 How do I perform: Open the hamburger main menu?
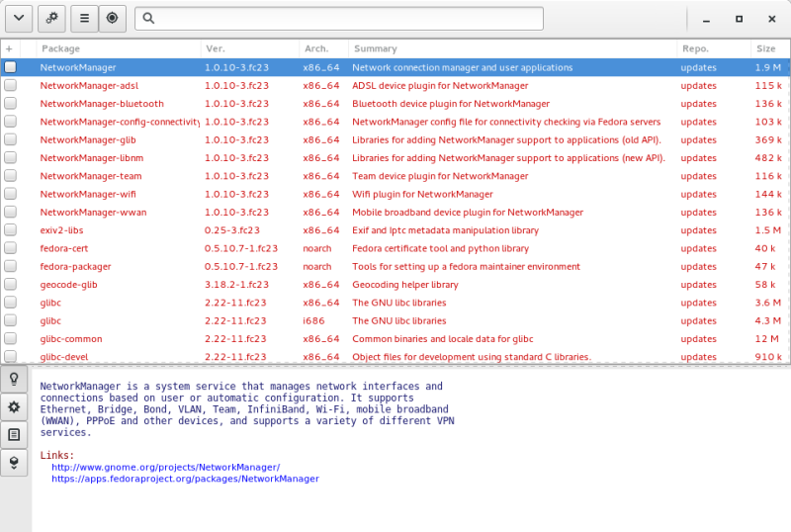[84, 19]
